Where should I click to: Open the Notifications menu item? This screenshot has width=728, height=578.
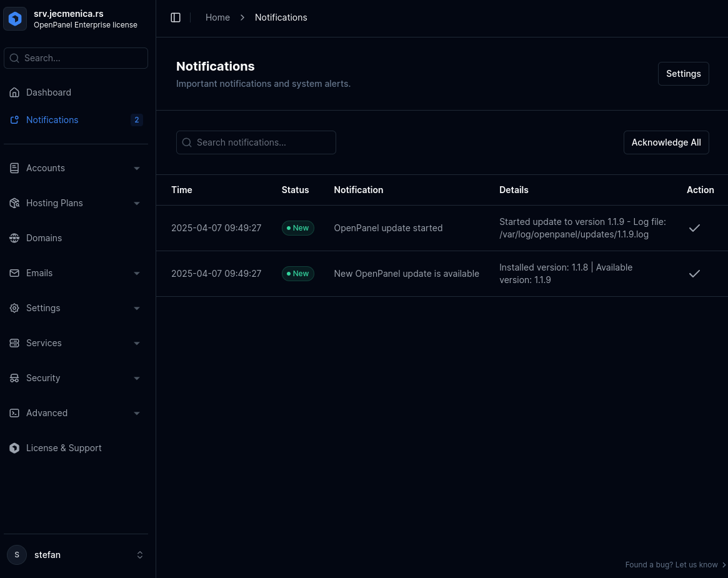pyautogui.click(x=52, y=120)
